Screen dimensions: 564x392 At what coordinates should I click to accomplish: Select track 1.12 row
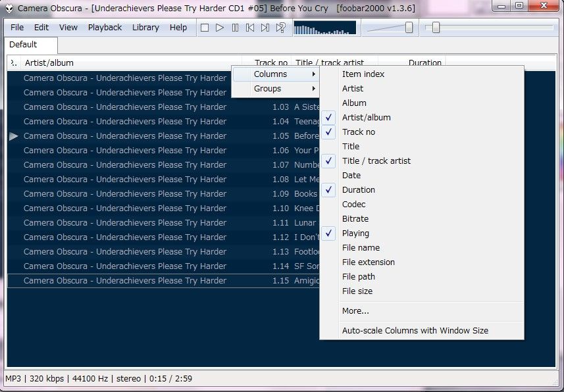(x=164, y=237)
